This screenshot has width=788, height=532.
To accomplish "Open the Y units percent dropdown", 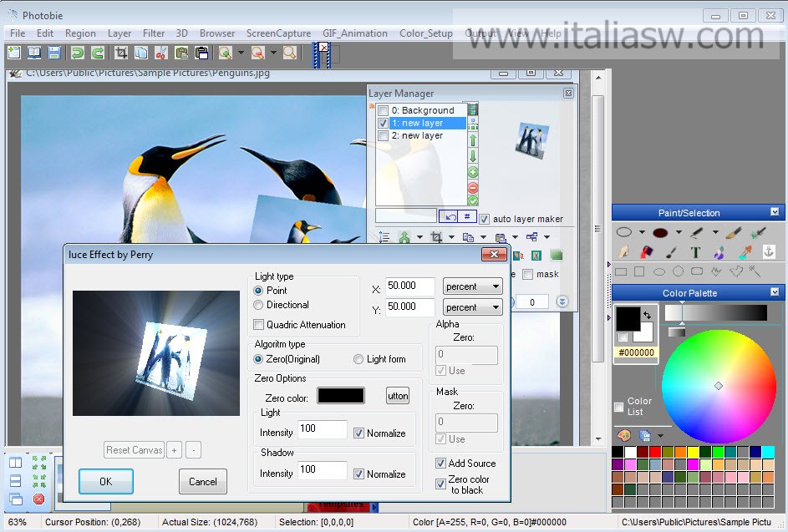I will [x=472, y=307].
